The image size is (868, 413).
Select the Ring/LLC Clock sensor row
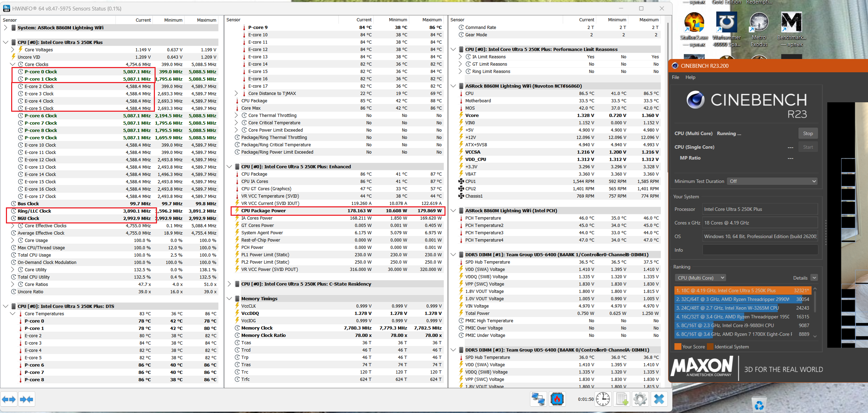click(x=114, y=211)
